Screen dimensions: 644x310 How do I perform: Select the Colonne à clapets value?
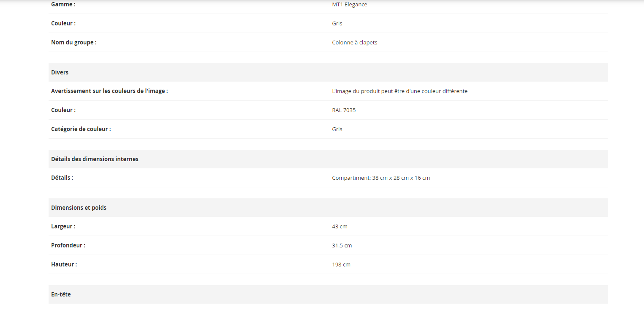[354, 43]
